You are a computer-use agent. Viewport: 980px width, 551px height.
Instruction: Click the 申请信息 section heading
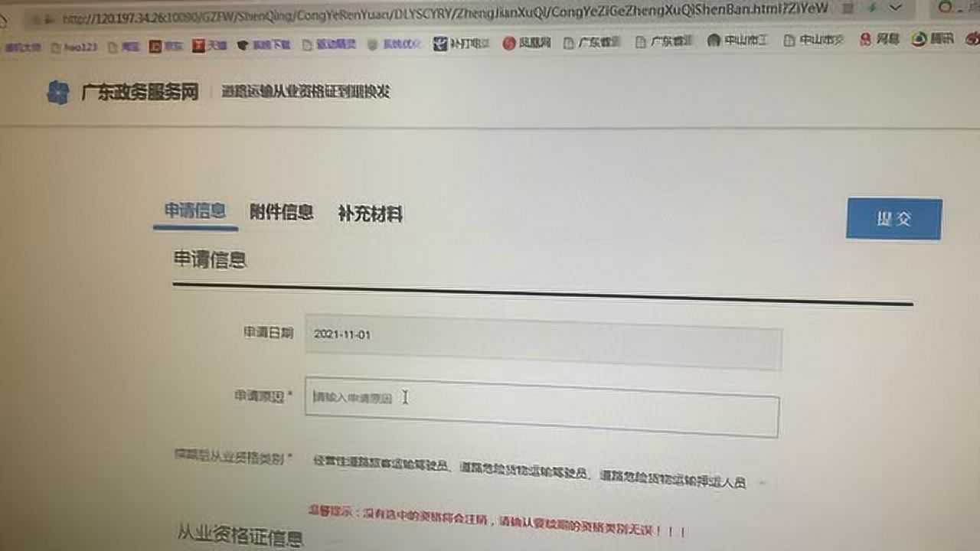[x=211, y=259]
